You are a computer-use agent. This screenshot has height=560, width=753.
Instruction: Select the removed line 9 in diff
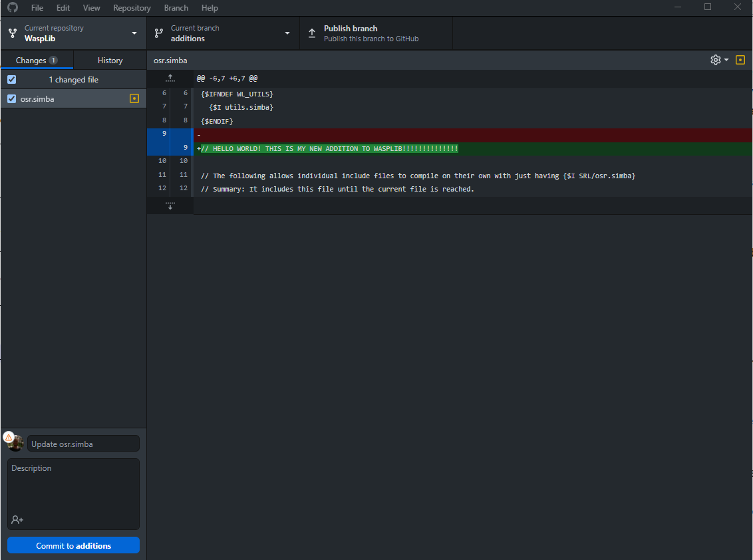pos(450,135)
